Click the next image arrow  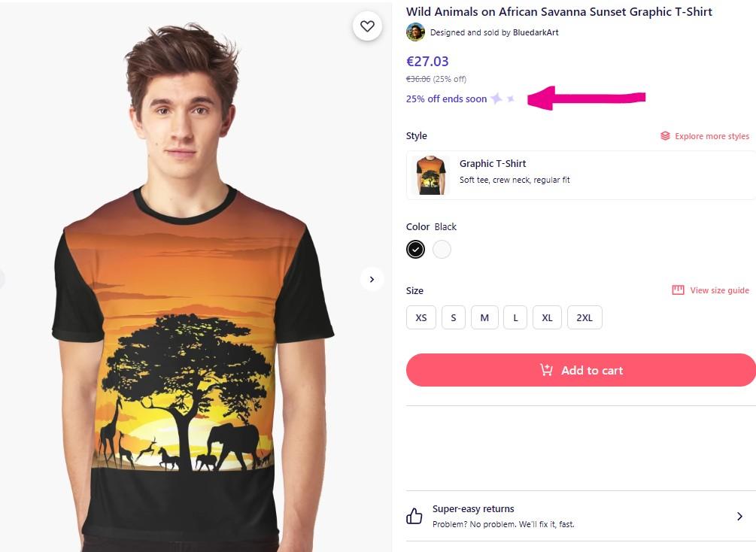(x=372, y=279)
